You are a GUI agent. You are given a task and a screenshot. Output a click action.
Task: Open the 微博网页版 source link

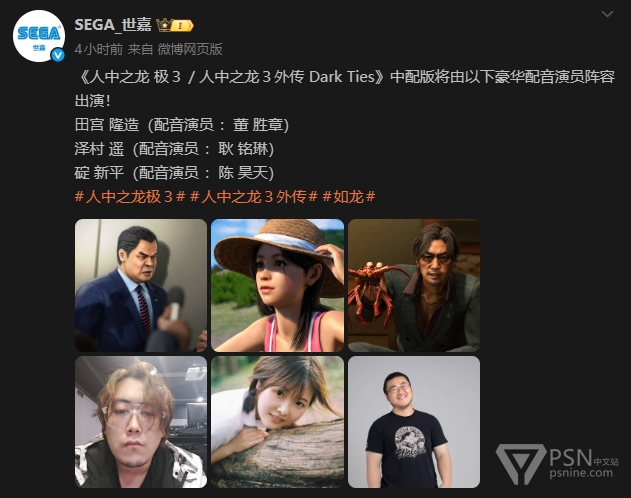coord(190,49)
